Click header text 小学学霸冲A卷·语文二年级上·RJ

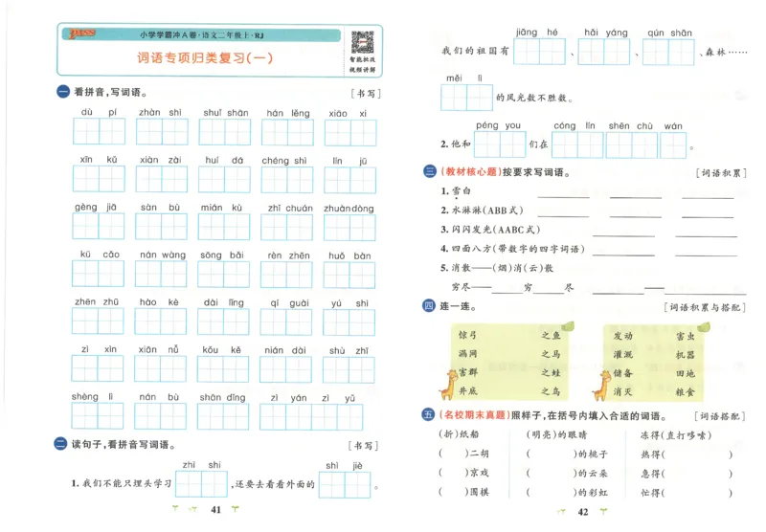[202, 35]
